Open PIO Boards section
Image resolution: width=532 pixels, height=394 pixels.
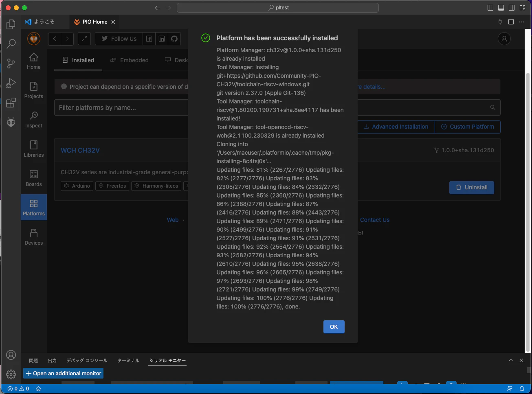[34, 178]
